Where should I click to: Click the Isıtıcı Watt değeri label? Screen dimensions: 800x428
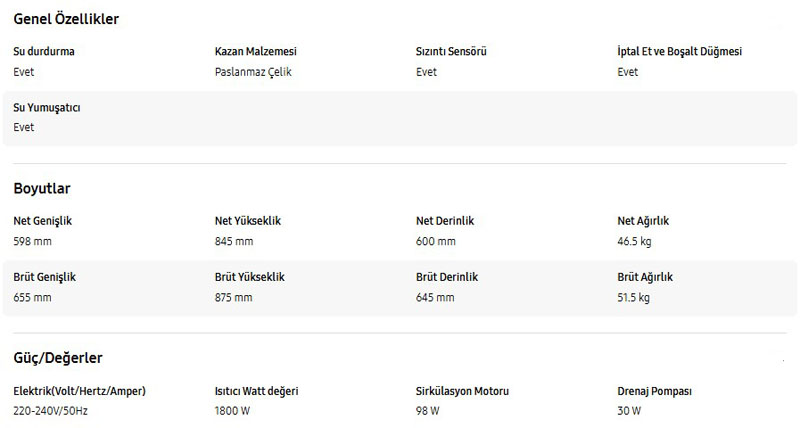(257, 391)
